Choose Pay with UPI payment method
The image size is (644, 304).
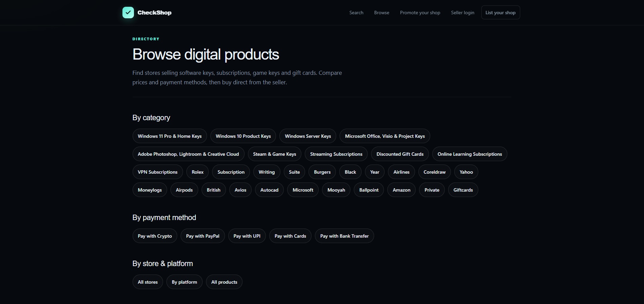pos(247,236)
